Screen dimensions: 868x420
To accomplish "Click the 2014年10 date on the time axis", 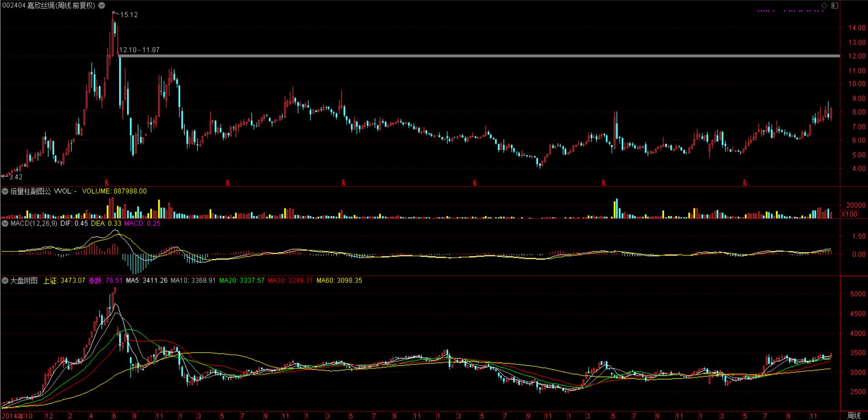I will [x=17, y=415].
